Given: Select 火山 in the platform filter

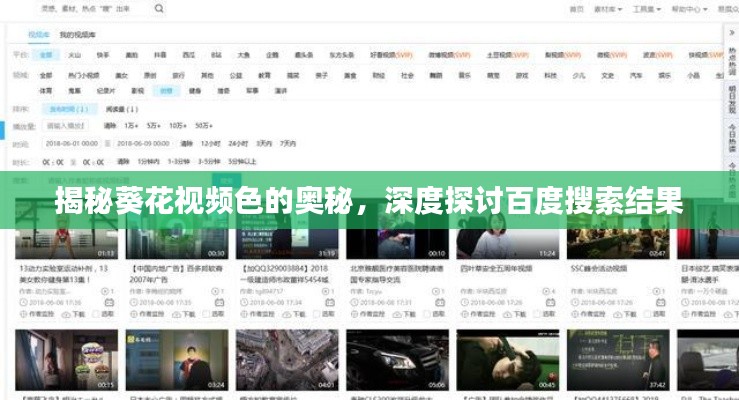Looking at the screenshot, I should coord(74,55).
